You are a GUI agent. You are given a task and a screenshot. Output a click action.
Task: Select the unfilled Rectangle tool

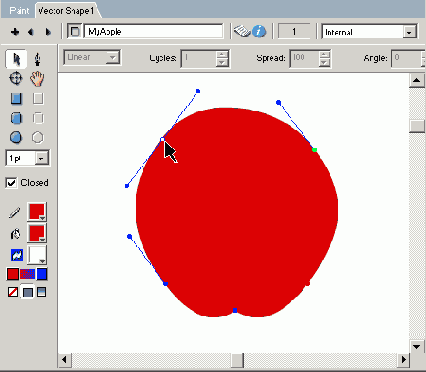(38, 99)
